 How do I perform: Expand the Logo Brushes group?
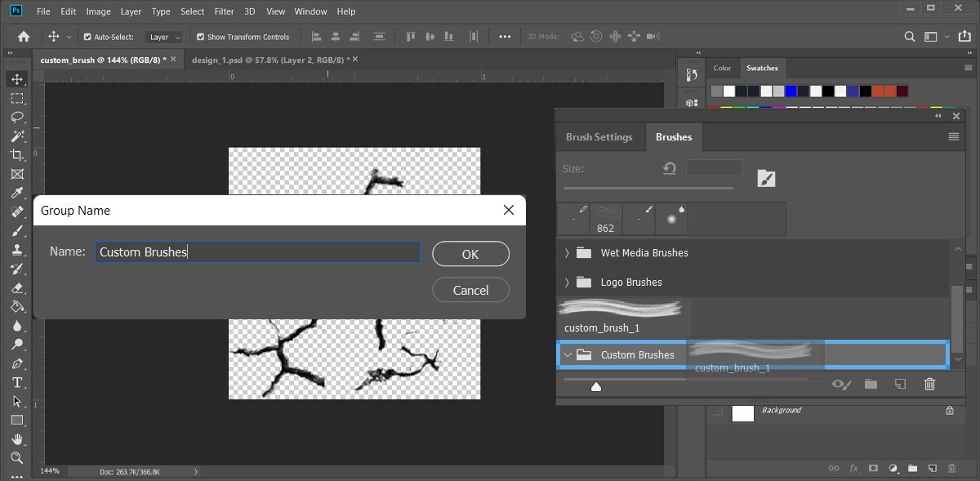coord(567,283)
